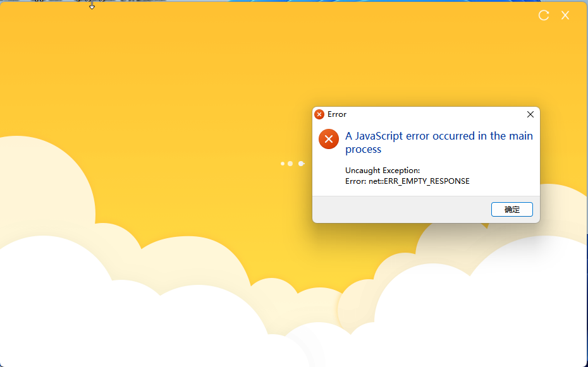Click the 确定 button in Error dialog

coord(512,209)
